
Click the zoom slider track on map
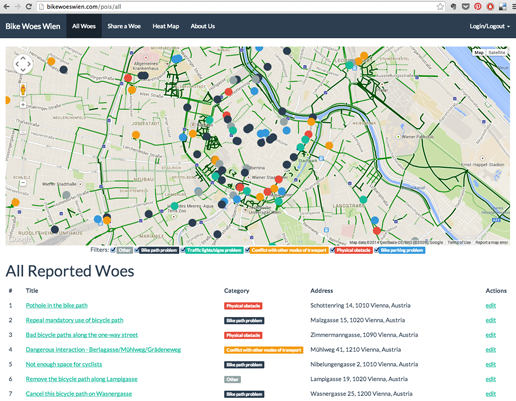[23, 144]
